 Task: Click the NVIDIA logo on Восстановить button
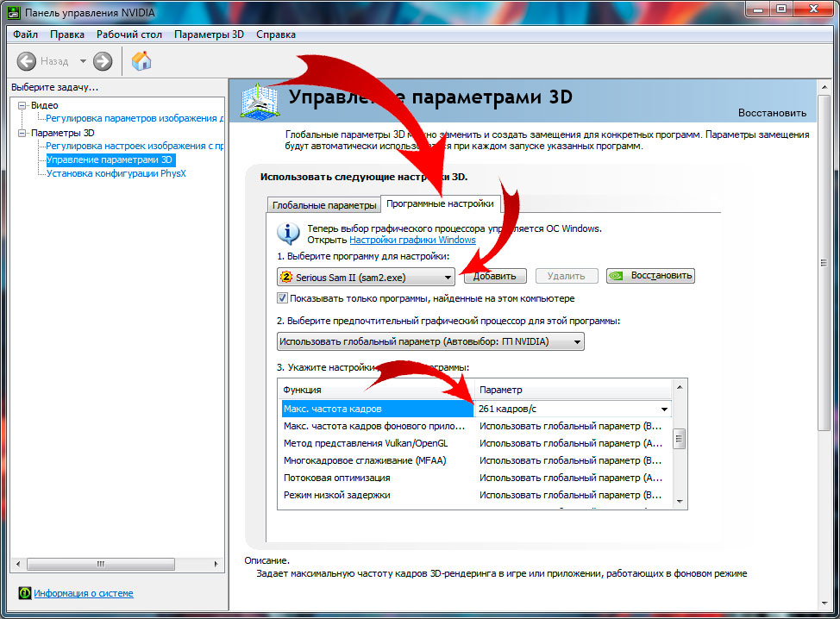[617, 276]
